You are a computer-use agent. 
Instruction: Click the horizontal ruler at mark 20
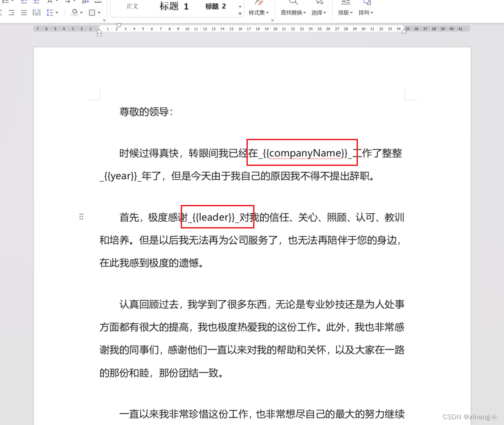click(x=275, y=28)
